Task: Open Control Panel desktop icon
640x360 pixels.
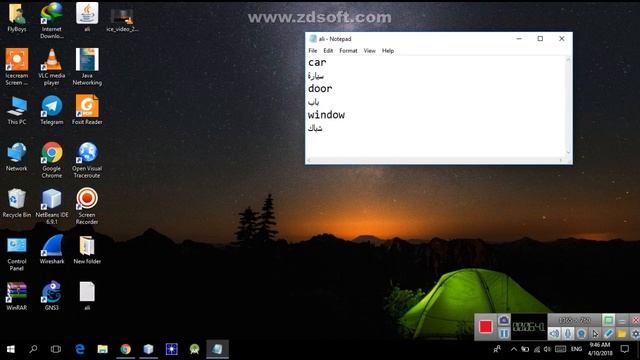Action: pyautogui.click(x=17, y=253)
